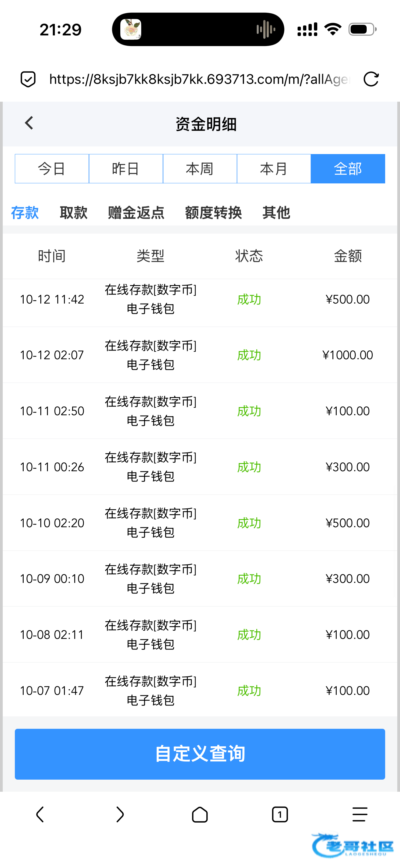Open the ¥1000.00 deposit record row
This screenshot has width=400, height=868.
pos(200,355)
